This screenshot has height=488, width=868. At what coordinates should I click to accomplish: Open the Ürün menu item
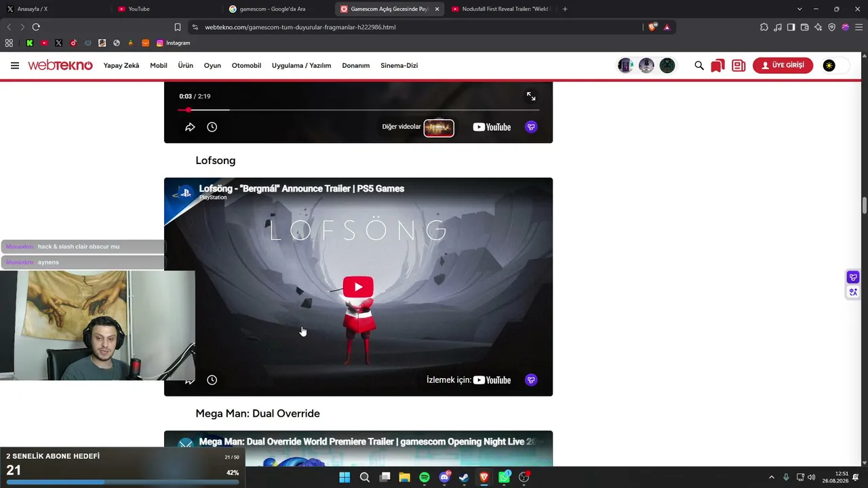(x=186, y=66)
